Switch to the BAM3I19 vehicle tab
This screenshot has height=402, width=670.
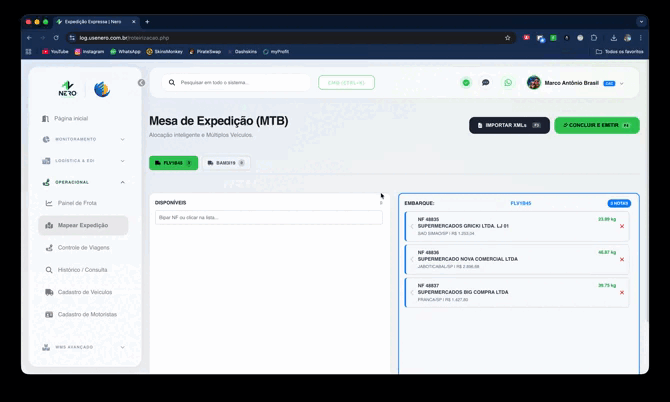226,163
